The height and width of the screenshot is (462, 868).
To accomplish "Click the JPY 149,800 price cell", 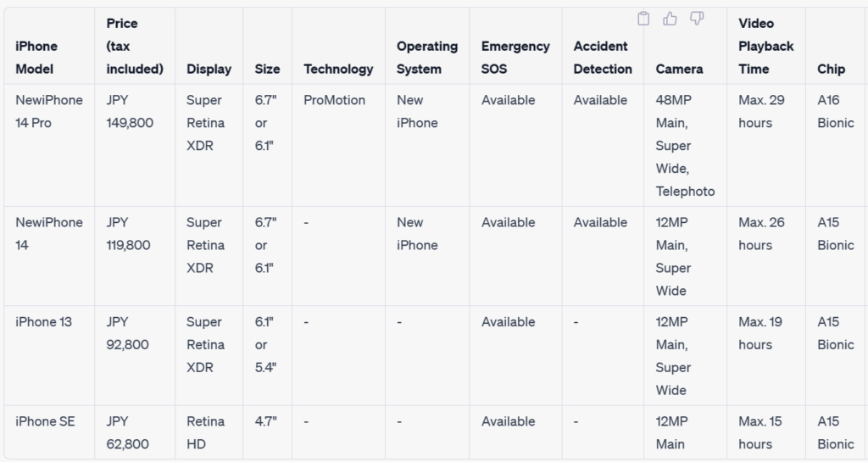I will pyautogui.click(x=130, y=111).
